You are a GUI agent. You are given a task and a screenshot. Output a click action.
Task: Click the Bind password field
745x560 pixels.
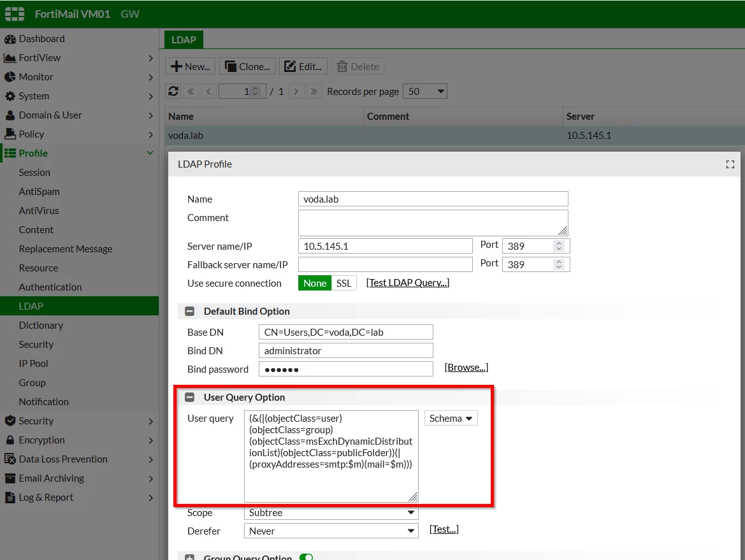[x=346, y=369]
